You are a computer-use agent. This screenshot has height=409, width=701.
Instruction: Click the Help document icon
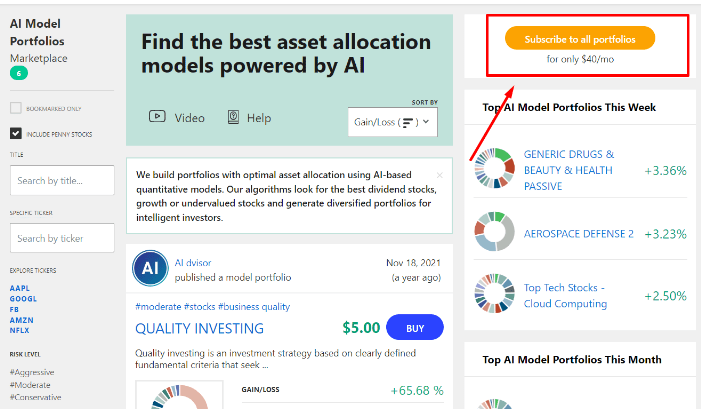pyautogui.click(x=233, y=117)
